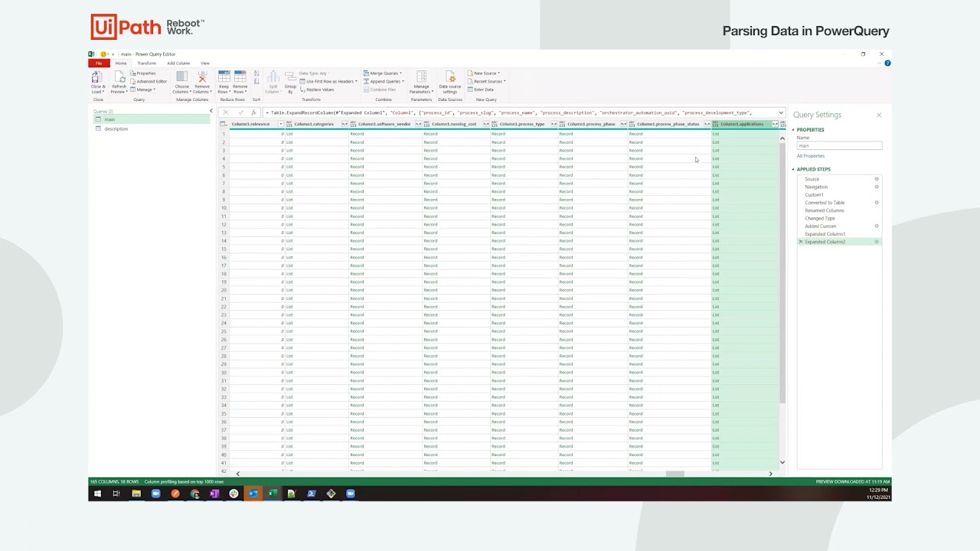This screenshot has width=980, height=551.
Task: Open Use First Row as Headers dropdown
Action: [x=329, y=81]
